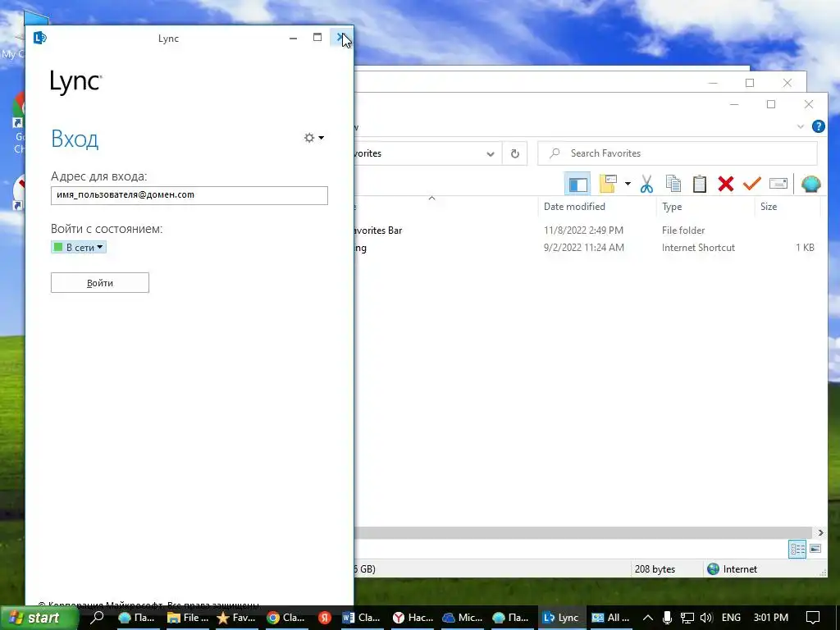Open the Favorites star taskbar item
840x630 pixels.
coord(236,618)
